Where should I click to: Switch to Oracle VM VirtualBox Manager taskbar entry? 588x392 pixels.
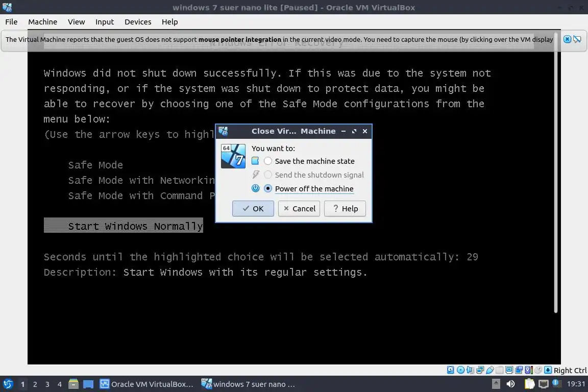(x=147, y=384)
